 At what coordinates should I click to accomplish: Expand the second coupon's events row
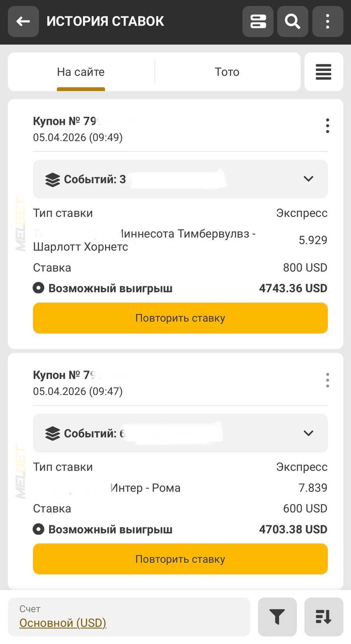coord(180,433)
